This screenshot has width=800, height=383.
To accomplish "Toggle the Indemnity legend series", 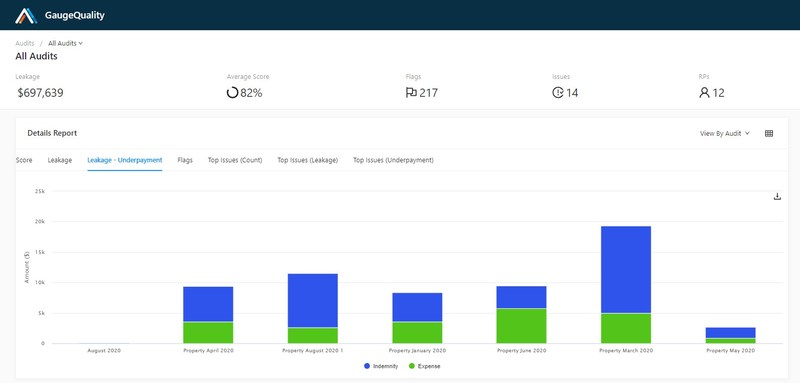I will point(381,366).
